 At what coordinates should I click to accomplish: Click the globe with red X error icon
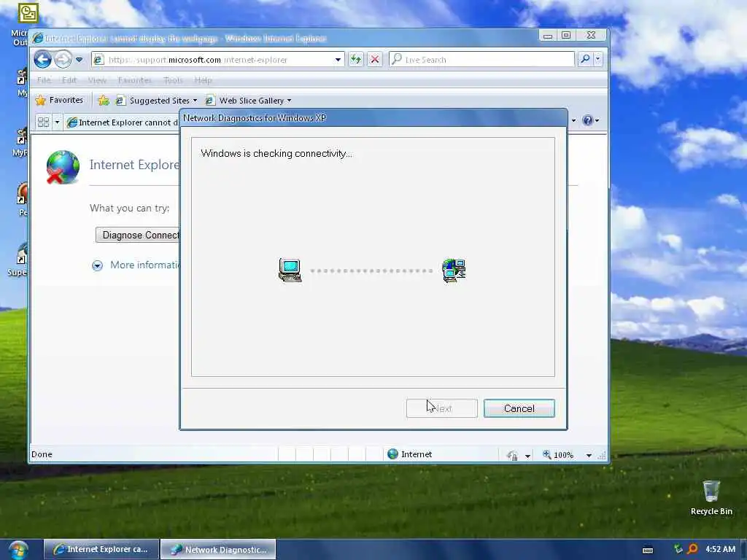[63, 167]
